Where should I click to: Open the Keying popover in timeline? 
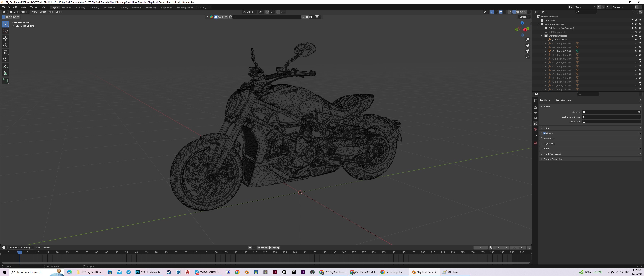28,247
